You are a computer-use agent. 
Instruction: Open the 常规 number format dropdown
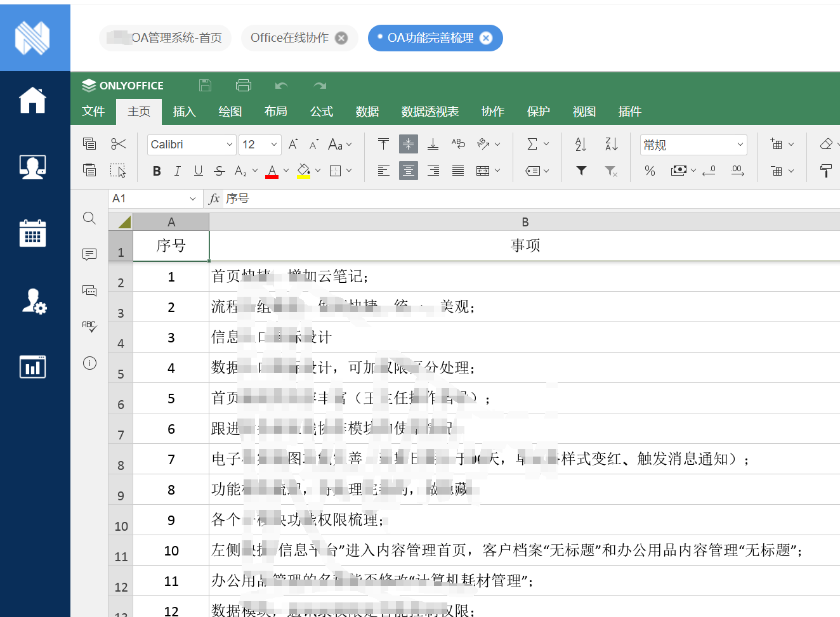coord(693,145)
